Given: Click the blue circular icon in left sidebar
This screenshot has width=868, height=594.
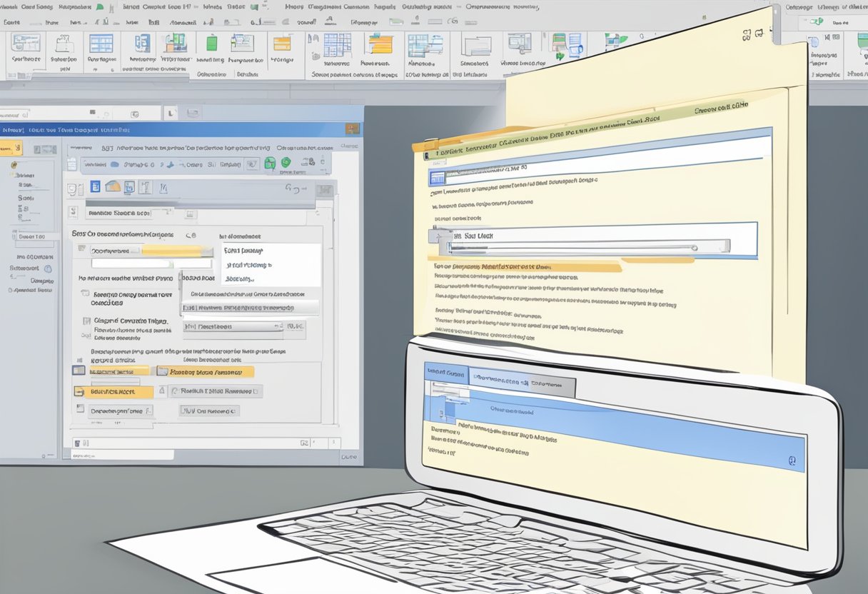Looking at the screenshot, I should point(48,269).
